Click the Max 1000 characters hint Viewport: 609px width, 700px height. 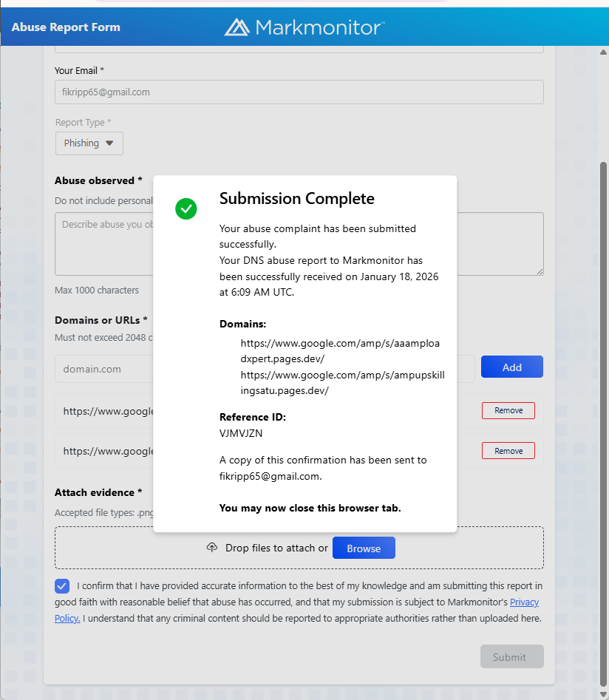[x=96, y=290]
